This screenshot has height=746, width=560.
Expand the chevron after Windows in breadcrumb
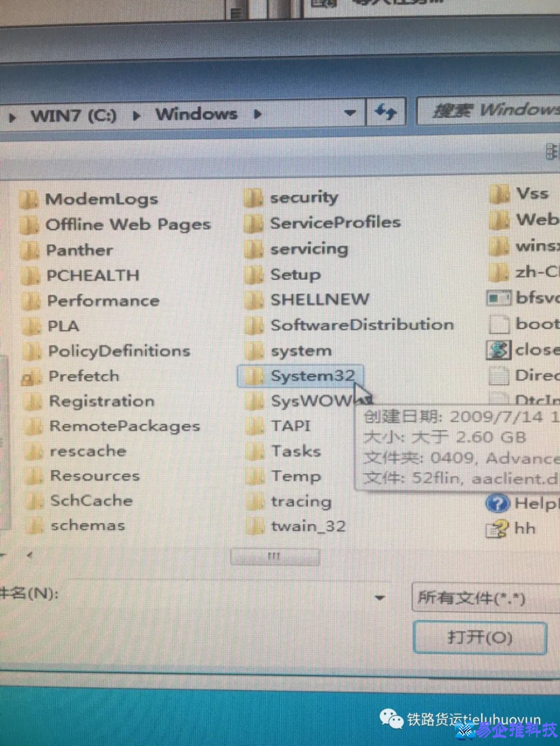[x=258, y=114]
